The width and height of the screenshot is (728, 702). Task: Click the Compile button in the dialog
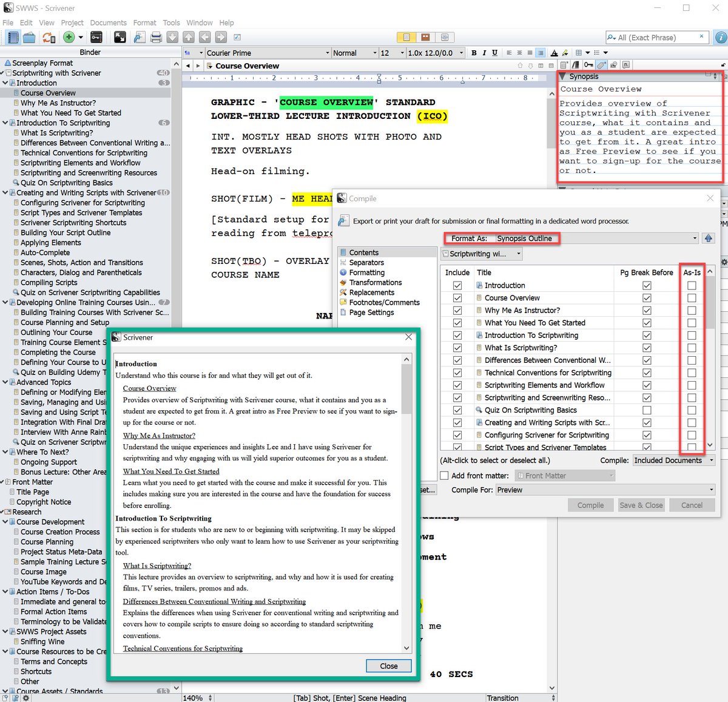[x=590, y=505]
